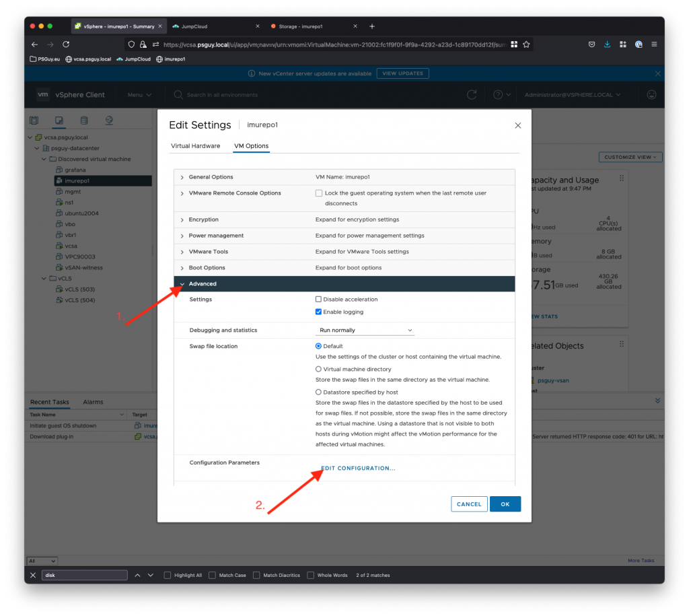Expand Boot Options section
This screenshot has height=616, width=689.
[x=182, y=268]
